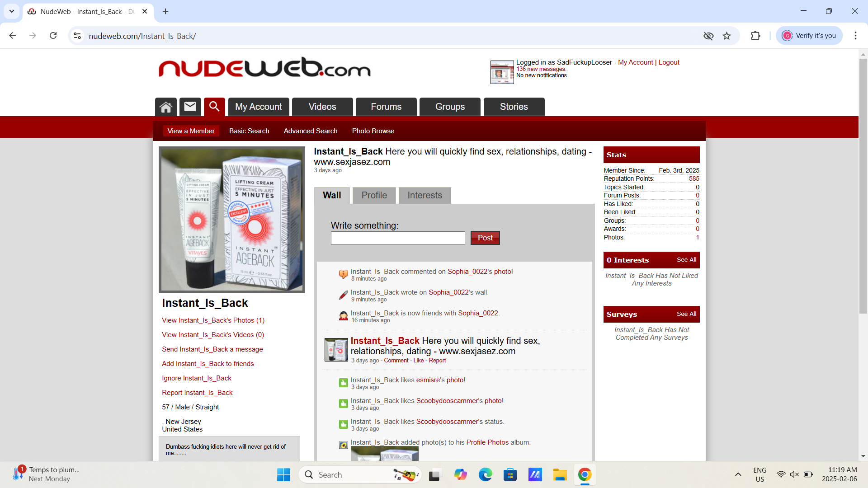
Task: Click the magnifier search icon tab
Action: [214, 107]
